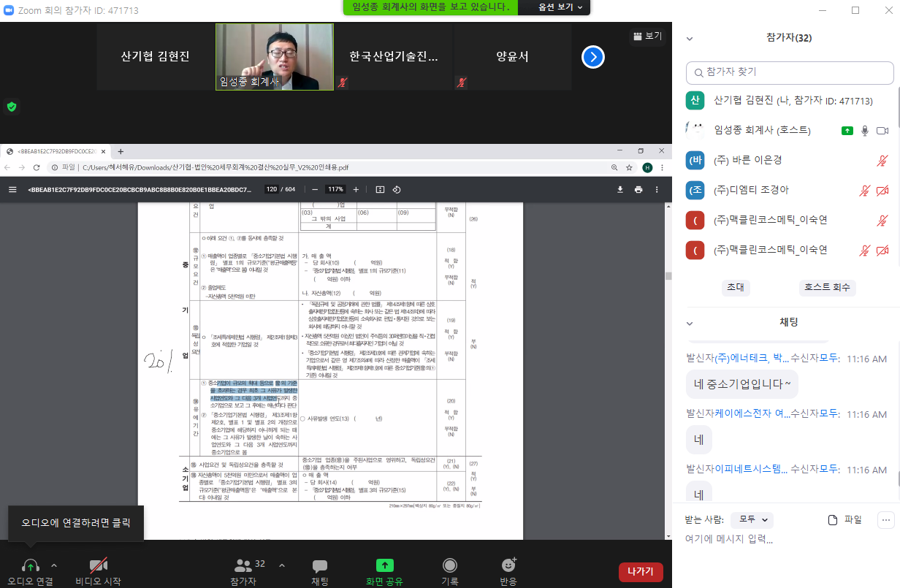Screen dimensions: 900x588
Task: Click muted mic icon for (주) 바른 이은경
Action: click(882, 160)
